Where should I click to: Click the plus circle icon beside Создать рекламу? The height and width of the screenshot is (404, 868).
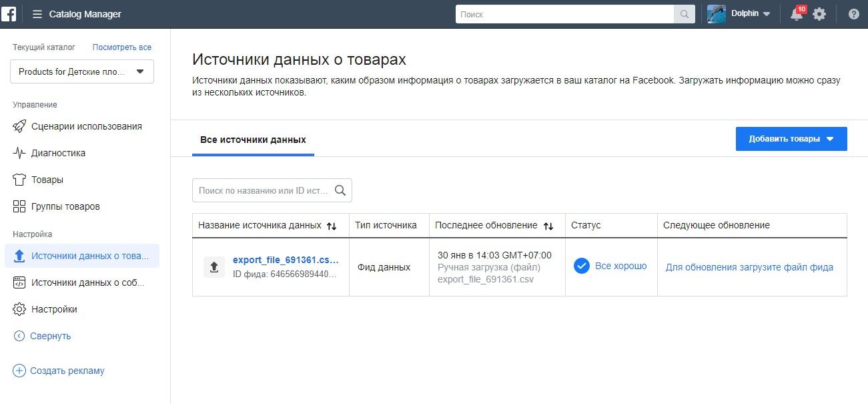[x=19, y=371]
